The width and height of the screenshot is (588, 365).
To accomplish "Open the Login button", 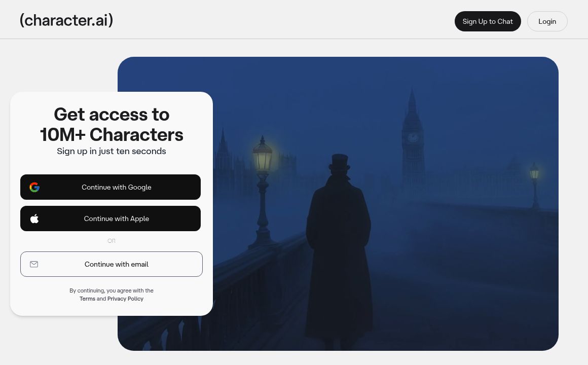I will pyautogui.click(x=547, y=21).
